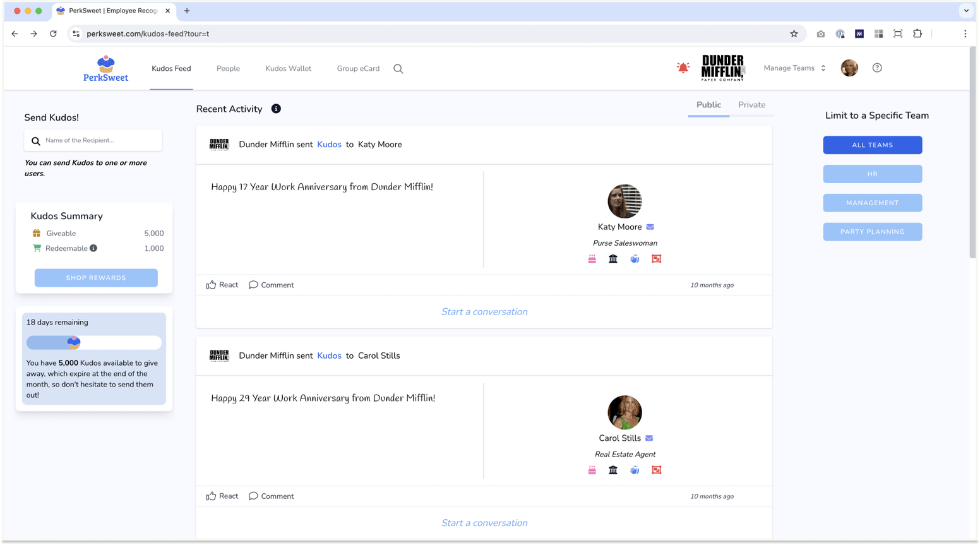Open the search magnifier in the navbar
980x545 pixels.
click(x=398, y=69)
